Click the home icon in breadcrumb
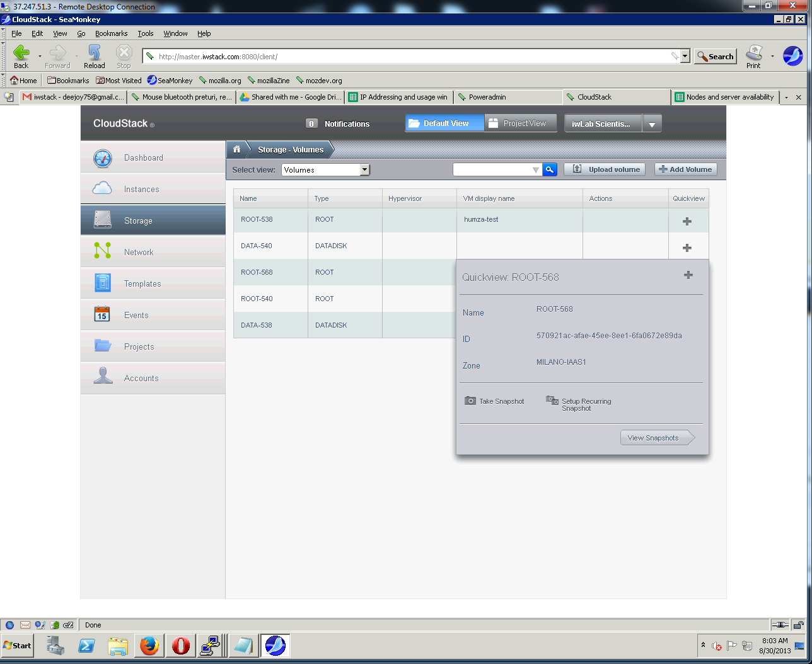812x664 pixels. (237, 149)
